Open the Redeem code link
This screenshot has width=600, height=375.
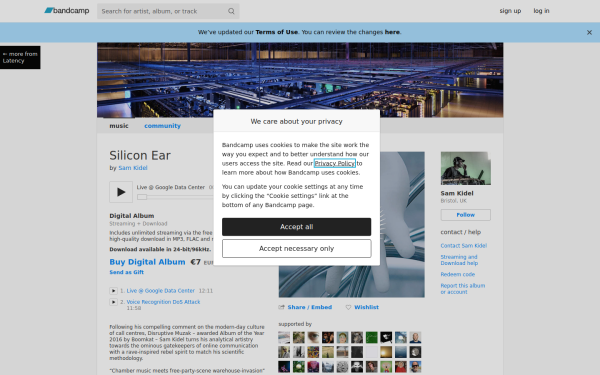tap(458, 274)
